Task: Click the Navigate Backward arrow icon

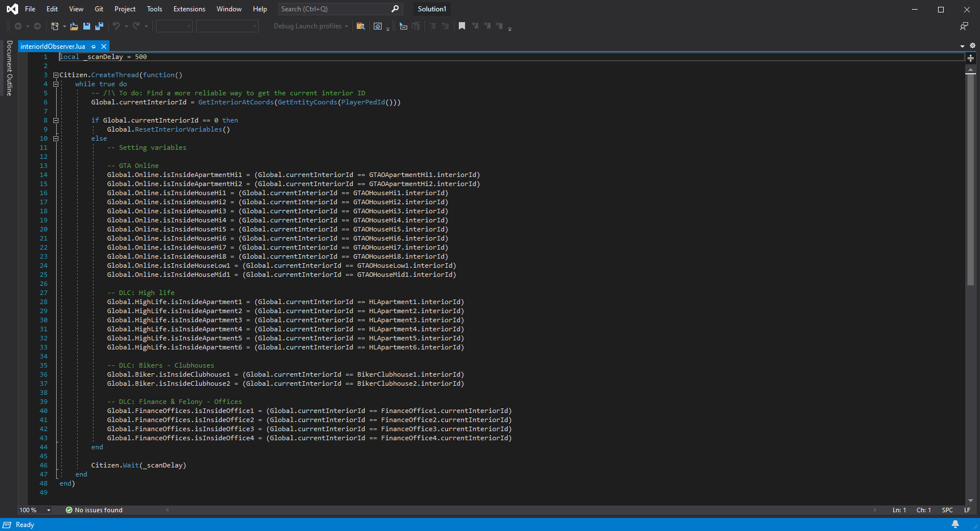Action: click(x=18, y=26)
